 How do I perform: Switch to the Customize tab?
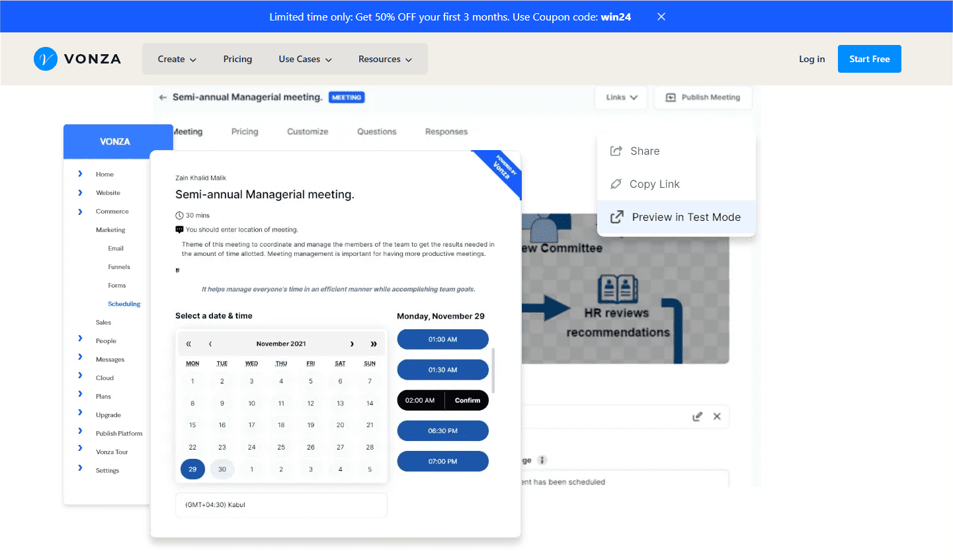(308, 132)
